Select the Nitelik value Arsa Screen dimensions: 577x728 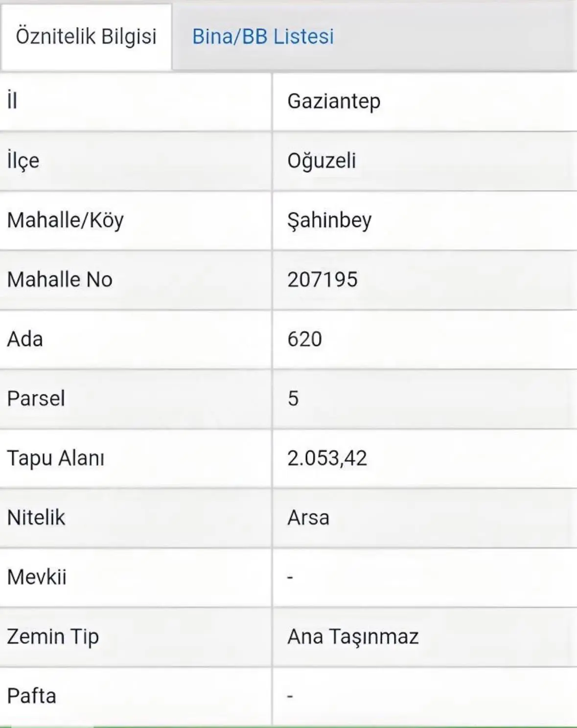[308, 518]
